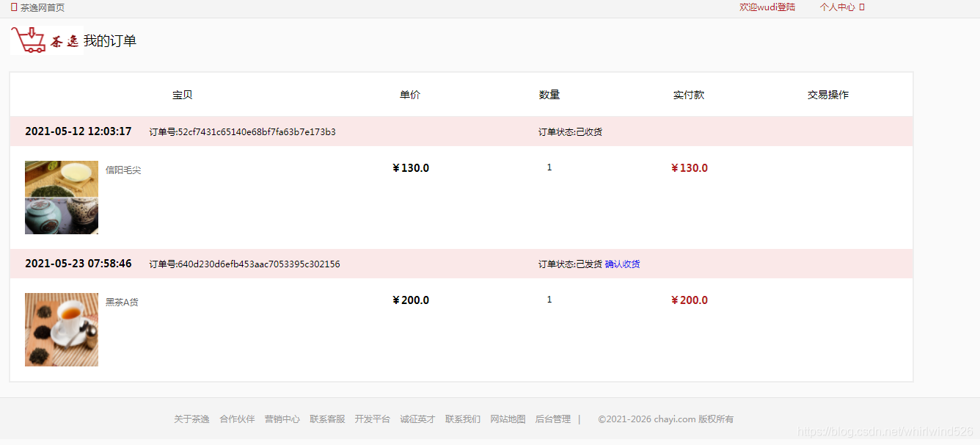Image resolution: width=980 pixels, height=445 pixels.
Task: Click the home icon beside 茶逸网首页
Action: tap(14, 7)
